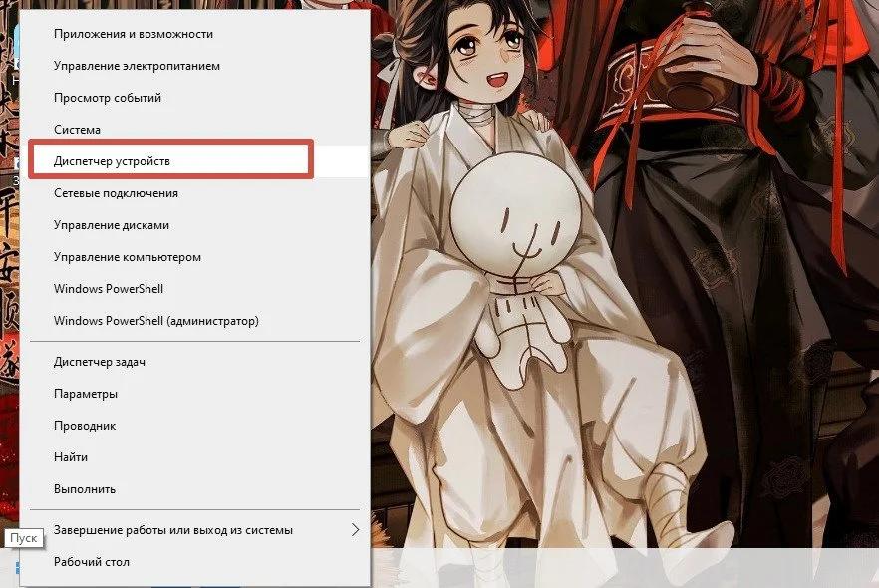Show Рабочий стол
This screenshot has width=879, height=588.
tap(194, 562)
